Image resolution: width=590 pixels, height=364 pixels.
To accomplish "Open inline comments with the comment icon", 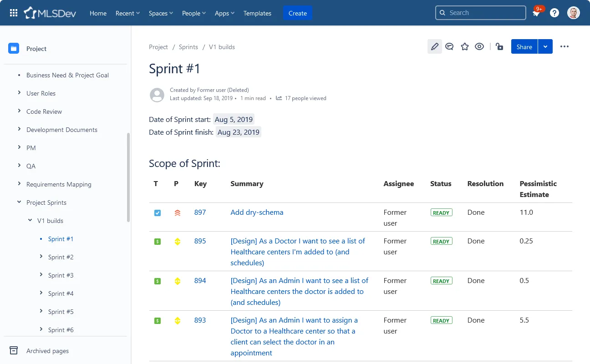I will (x=449, y=46).
